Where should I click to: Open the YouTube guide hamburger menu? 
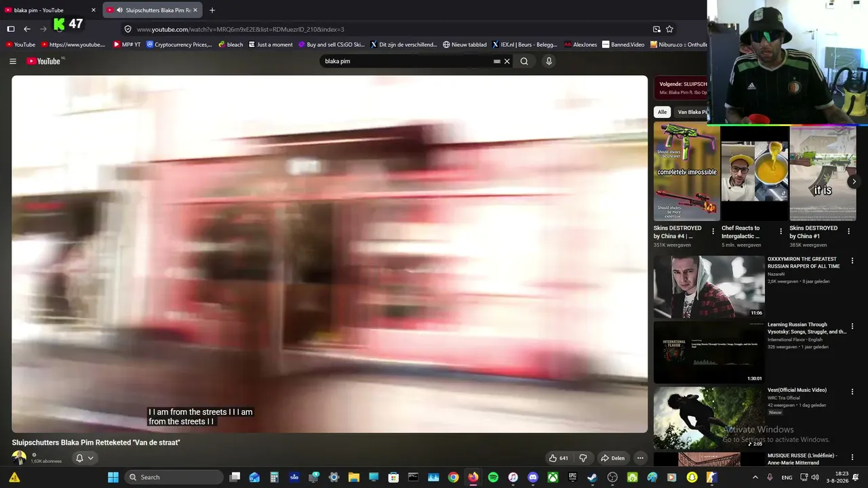coord(13,61)
